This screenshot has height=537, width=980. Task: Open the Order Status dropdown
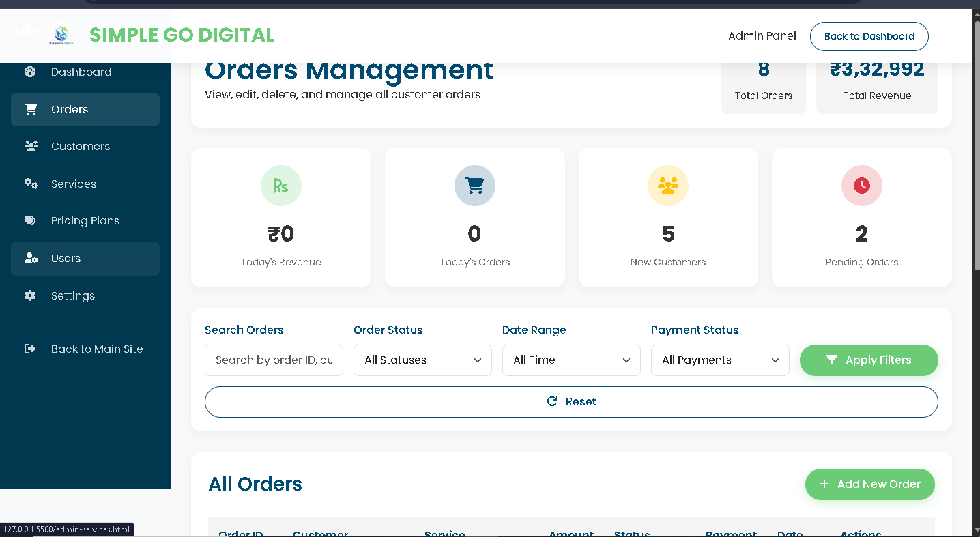coord(422,360)
